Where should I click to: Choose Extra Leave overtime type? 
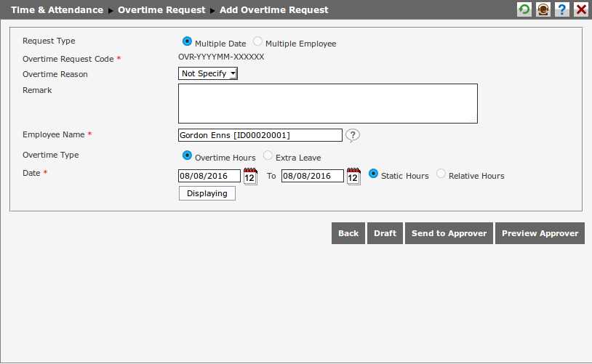(268, 155)
